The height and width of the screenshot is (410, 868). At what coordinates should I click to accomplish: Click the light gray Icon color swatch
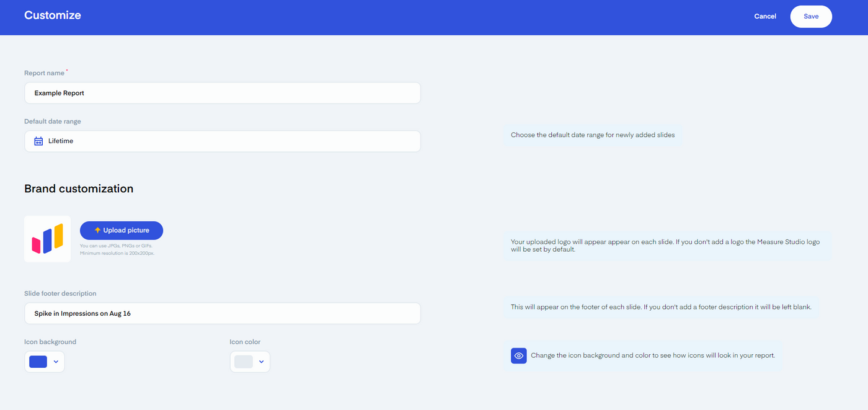click(x=244, y=362)
